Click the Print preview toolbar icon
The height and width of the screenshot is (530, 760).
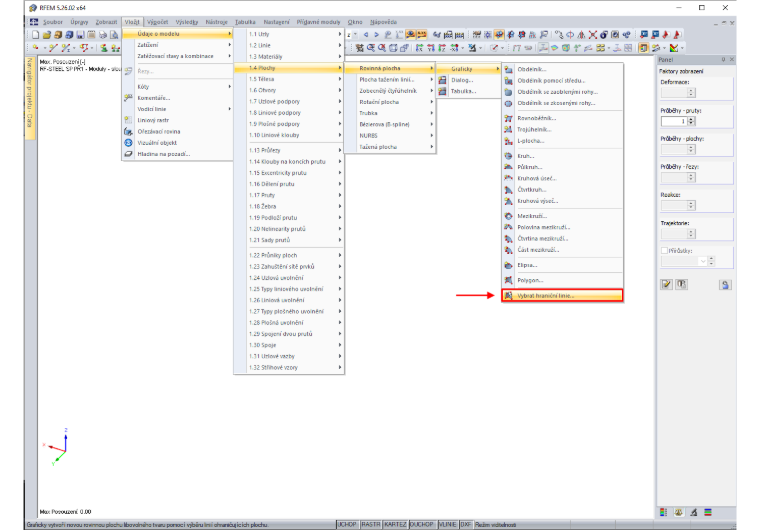pyautogui.click(x=114, y=35)
